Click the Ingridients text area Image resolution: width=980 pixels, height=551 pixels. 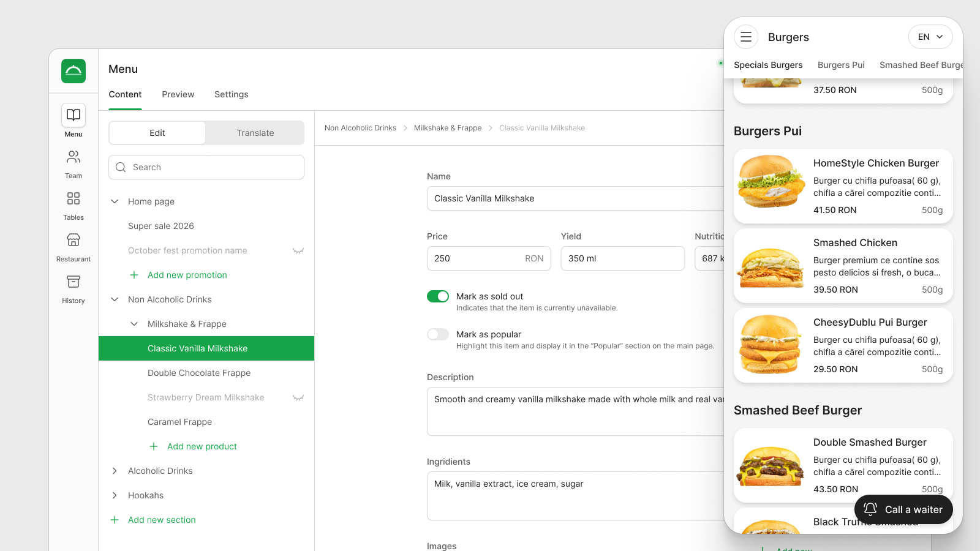pyautogui.click(x=575, y=496)
